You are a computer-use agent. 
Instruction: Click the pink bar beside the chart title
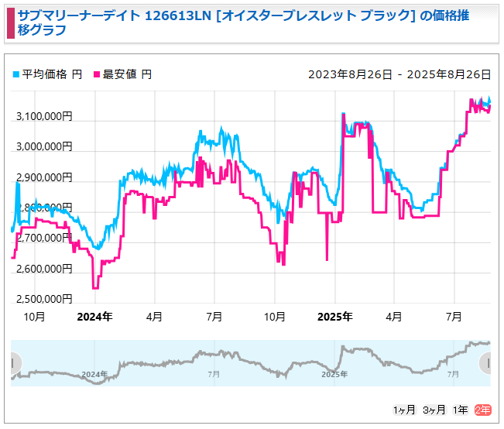[x=9, y=24]
